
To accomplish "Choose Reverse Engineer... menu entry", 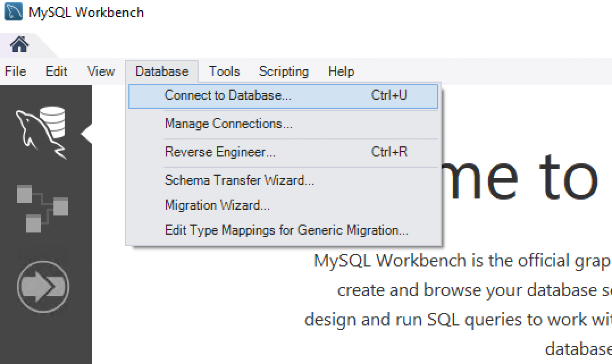I will [x=283, y=152].
